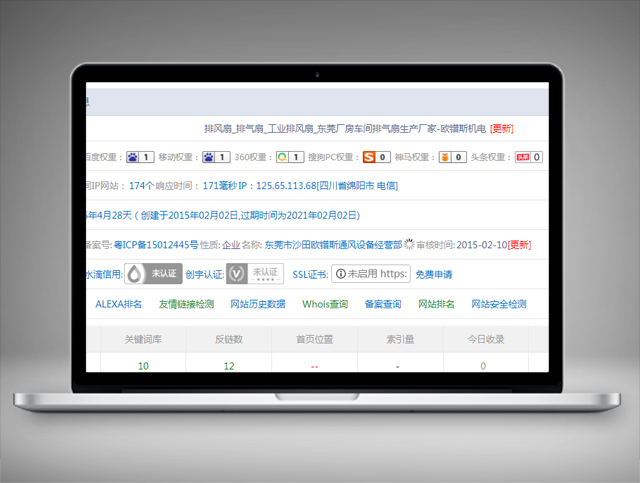Click domain creation date text 创建于2015年02月02日
The image size is (640, 483).
coord(190,216)
